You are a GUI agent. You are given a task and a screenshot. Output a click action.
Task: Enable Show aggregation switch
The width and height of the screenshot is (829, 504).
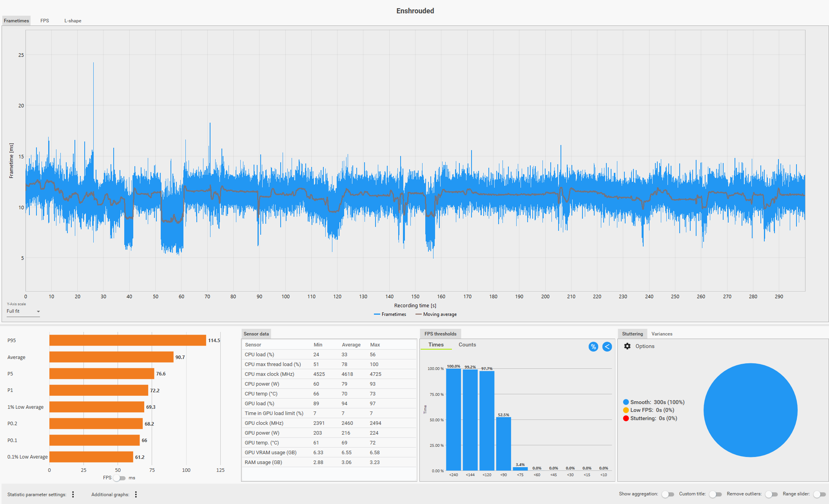pyautogui.click(x=668, y=494)
